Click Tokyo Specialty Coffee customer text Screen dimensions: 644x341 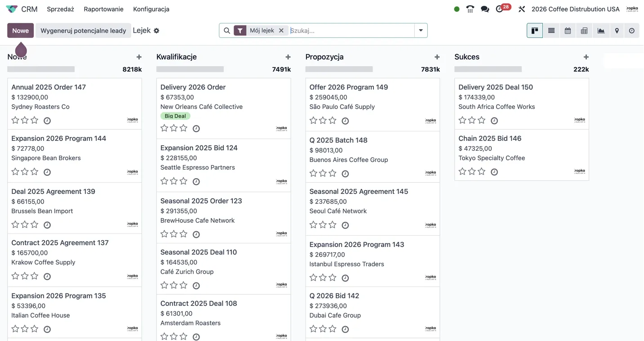click(492, 158)
